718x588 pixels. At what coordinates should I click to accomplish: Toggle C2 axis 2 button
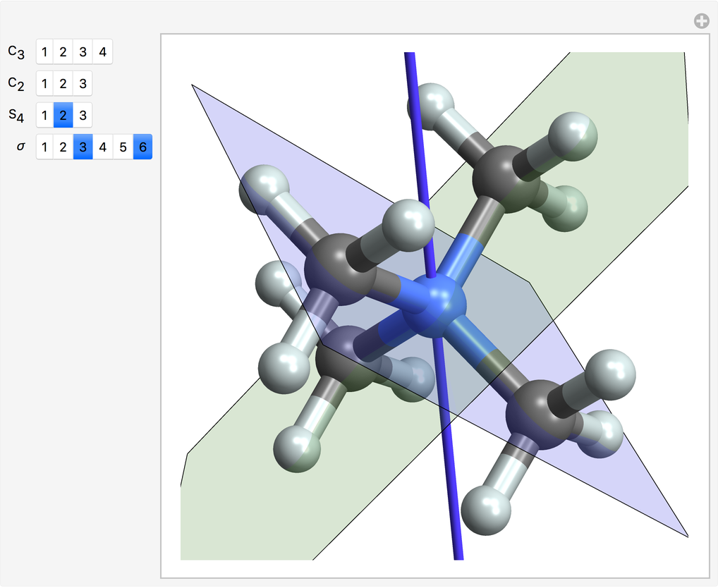pyautogui.click(x=63, y=84)
